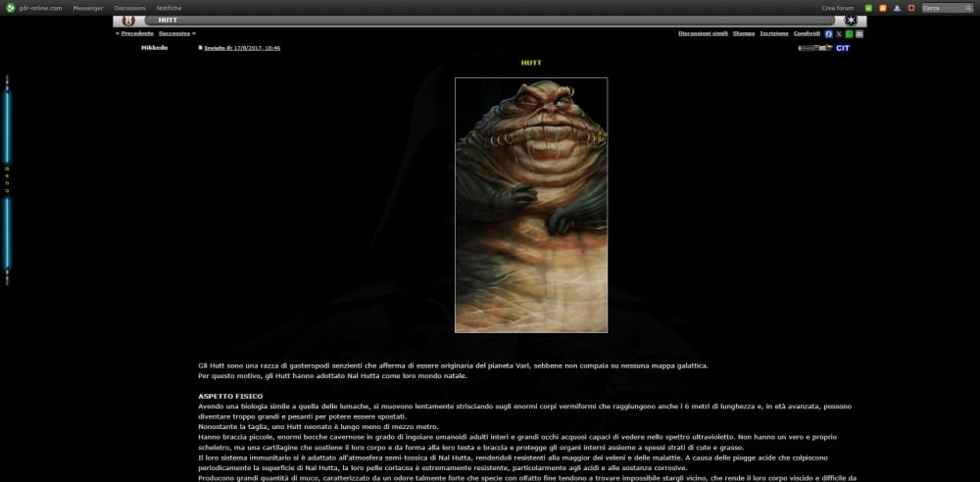Open the Hutt creature illustration
Viewport: 980px width, 482px height.
[x=531, y=205]
